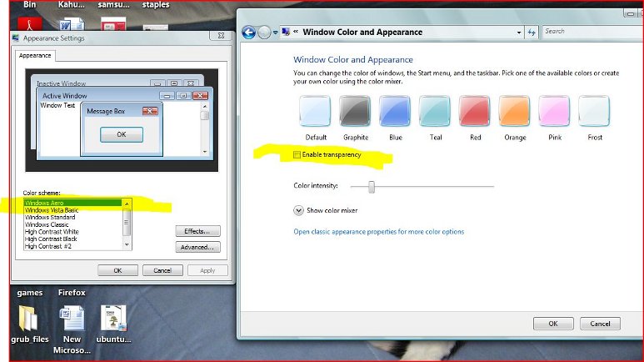Click Cancel in Window Color and Appearance

point(600,324)
